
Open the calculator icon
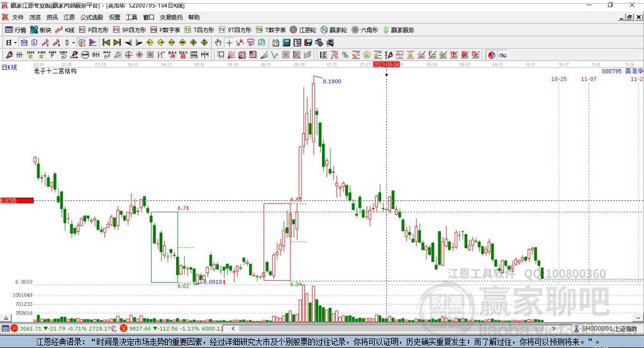coord(287,43)
